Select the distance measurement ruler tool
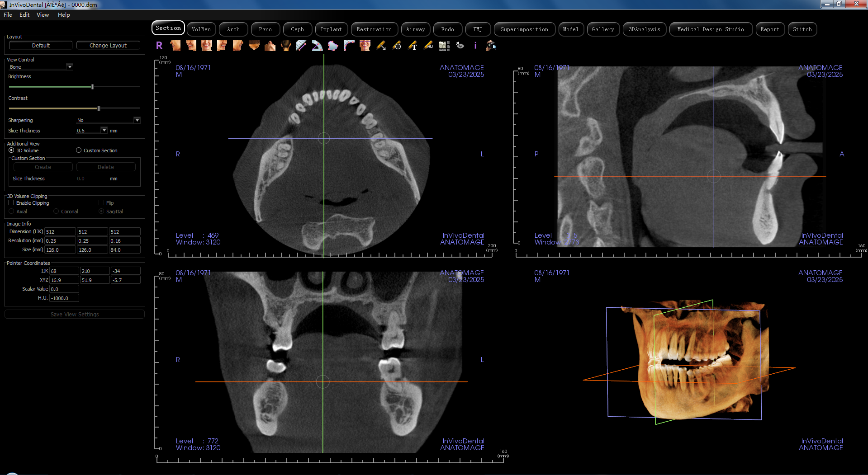 (x=302, y=46)
